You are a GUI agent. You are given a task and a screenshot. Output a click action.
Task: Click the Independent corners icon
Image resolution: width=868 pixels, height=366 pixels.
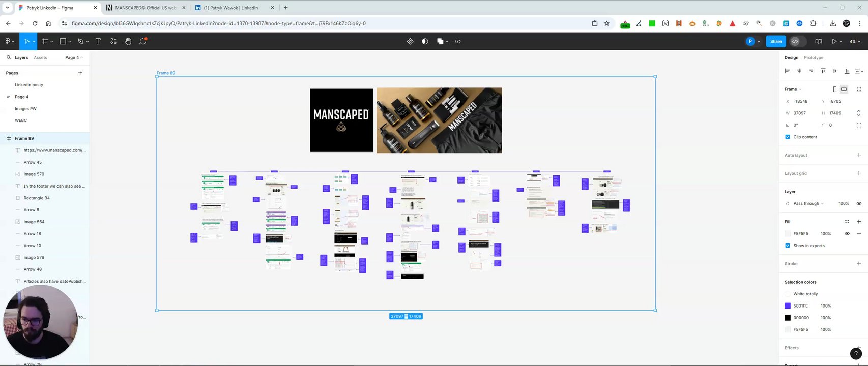[859, 125]
